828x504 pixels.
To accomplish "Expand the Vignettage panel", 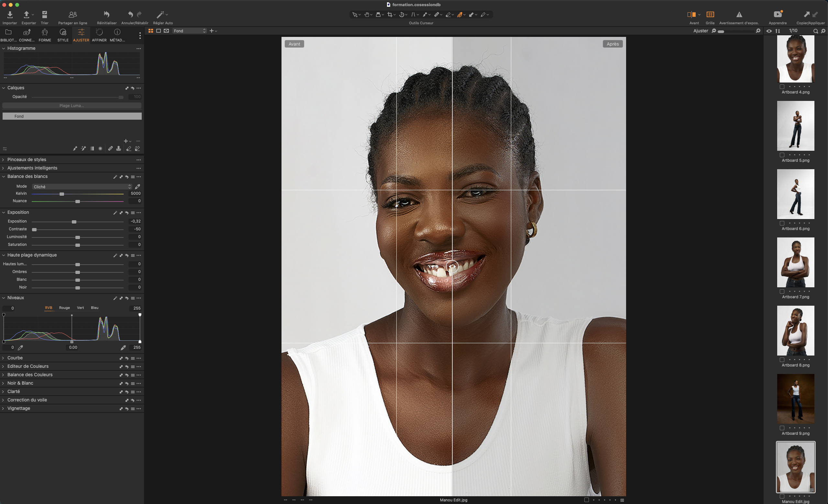I will pyautogui.click(x=4, y=408).
